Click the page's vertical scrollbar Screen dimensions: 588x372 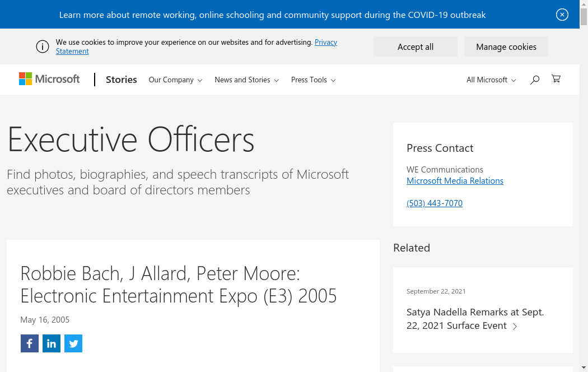coord(584,168)
